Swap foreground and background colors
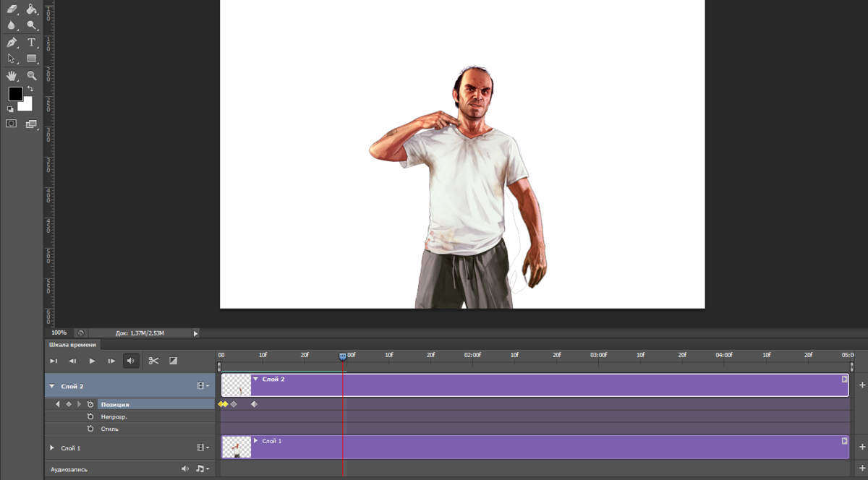The height and width of the screenshot is (480, 868). (30, 89)
